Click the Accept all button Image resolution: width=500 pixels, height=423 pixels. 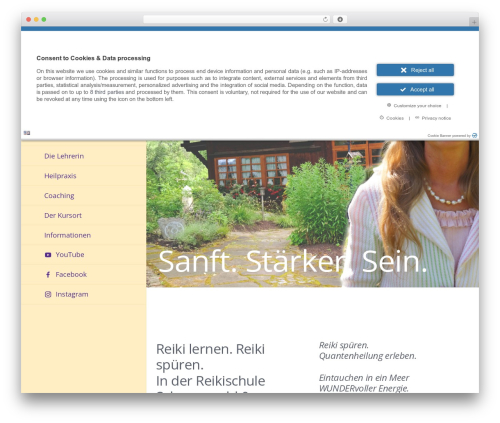(x=415, y=89)
